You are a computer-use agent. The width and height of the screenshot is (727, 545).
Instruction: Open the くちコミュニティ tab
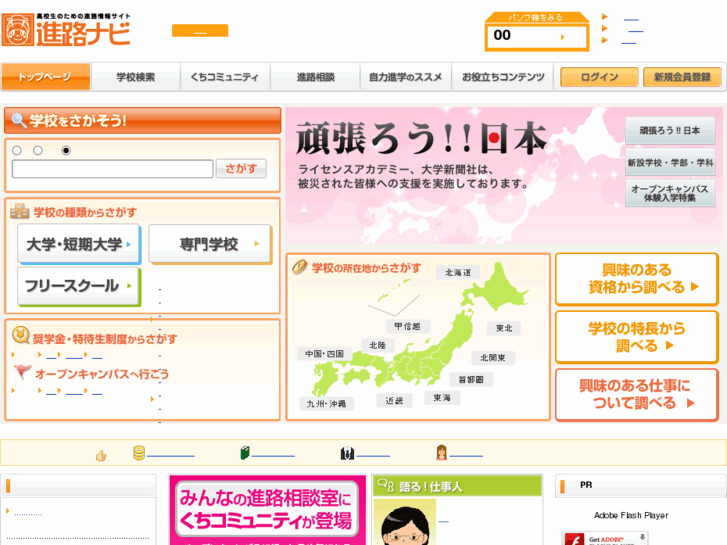(x=225, y=77)
